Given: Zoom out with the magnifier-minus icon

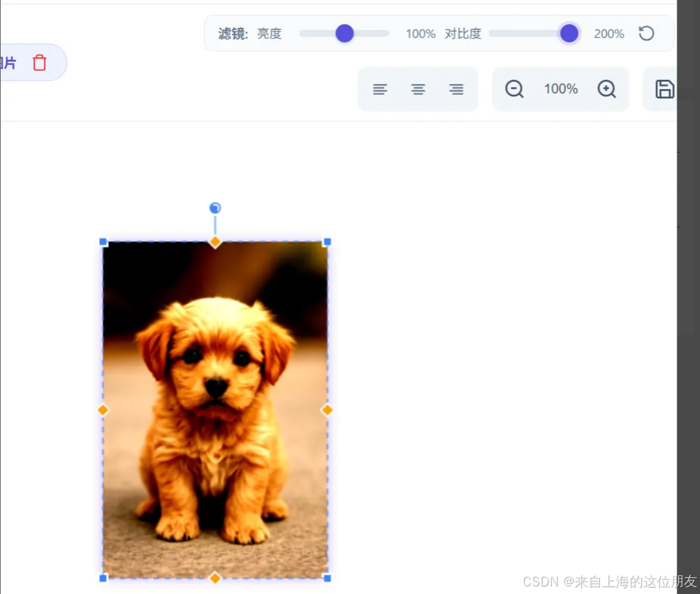Looking at the screenshot, I should [x=514, y=89].
